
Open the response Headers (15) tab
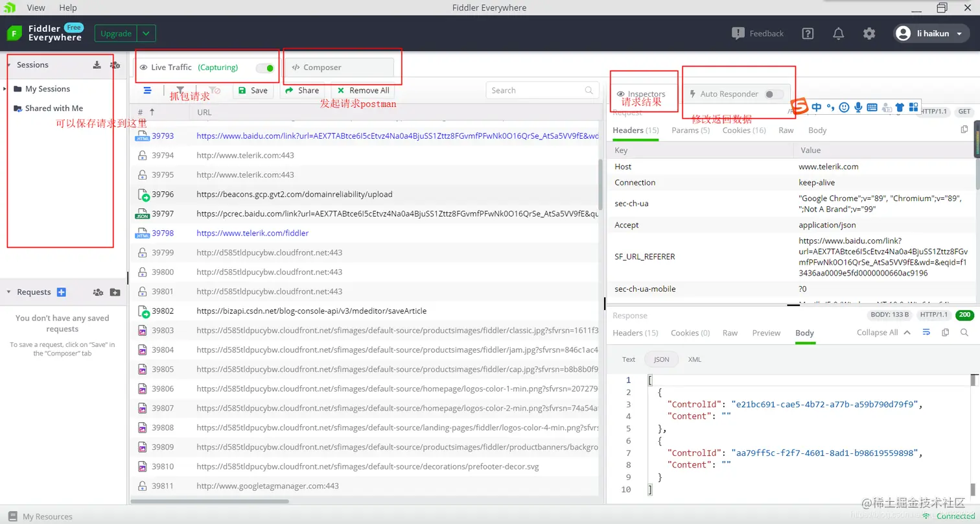click(635, 333)
